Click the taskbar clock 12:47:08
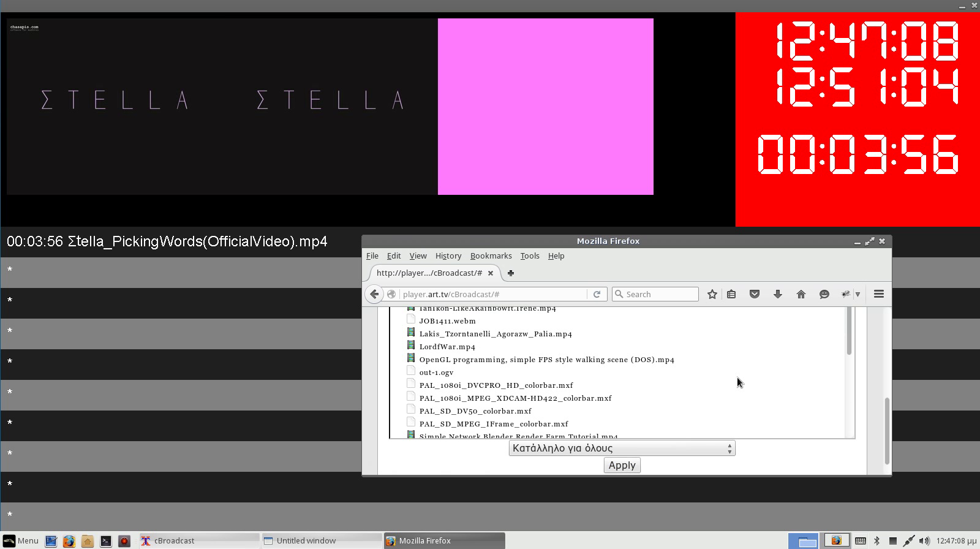 click(956, 541)
